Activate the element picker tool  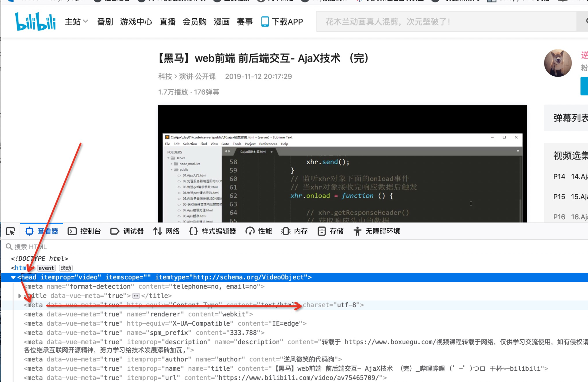click(x=10, y=231)
